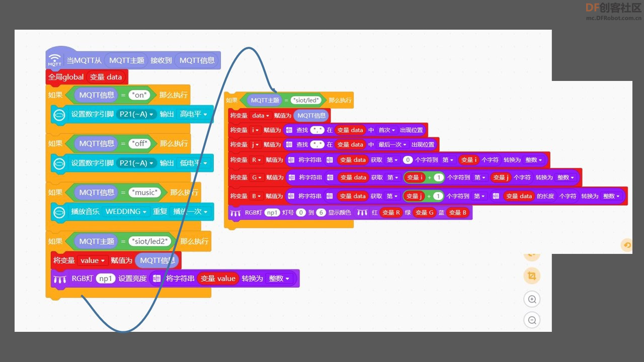Open the variable G assignment dropdown

click(x=257, y=177)
